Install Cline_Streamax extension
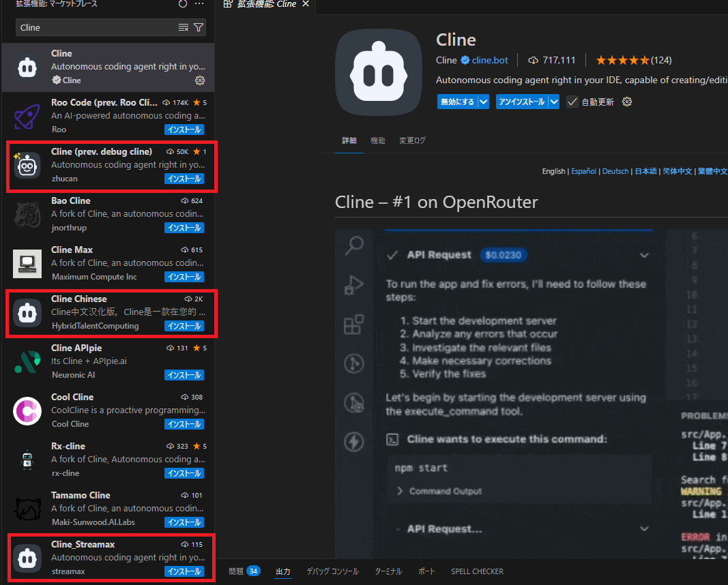This screenshot has width=728, height=585. [184, 571]
